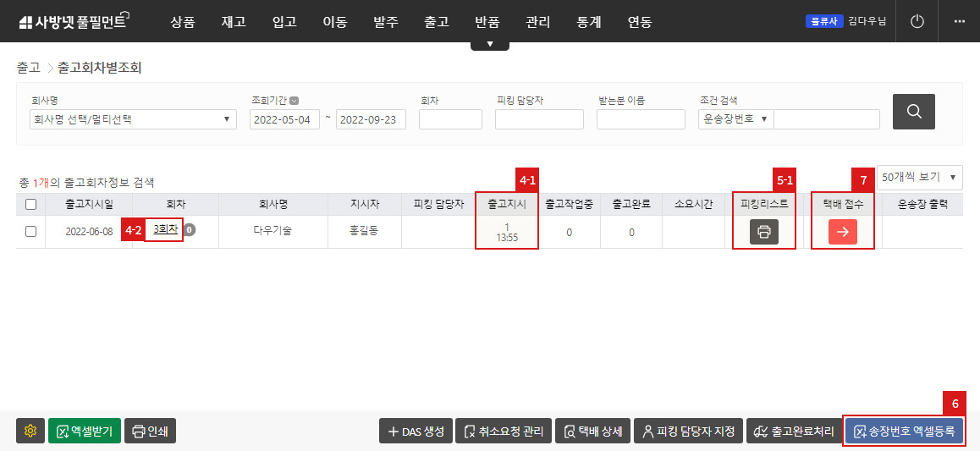Click the start date field 2022-05-04
980x451 pixels.
pos(284,119)
